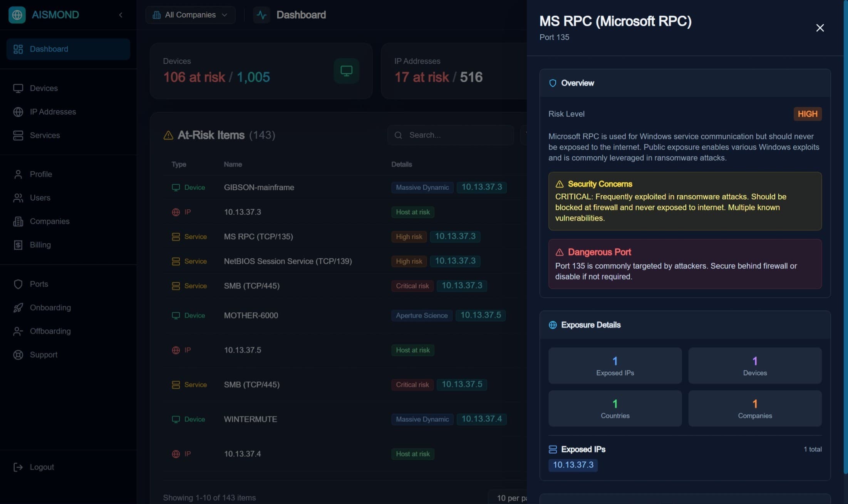Open the Companies menu entry

(x=50, y=221)
